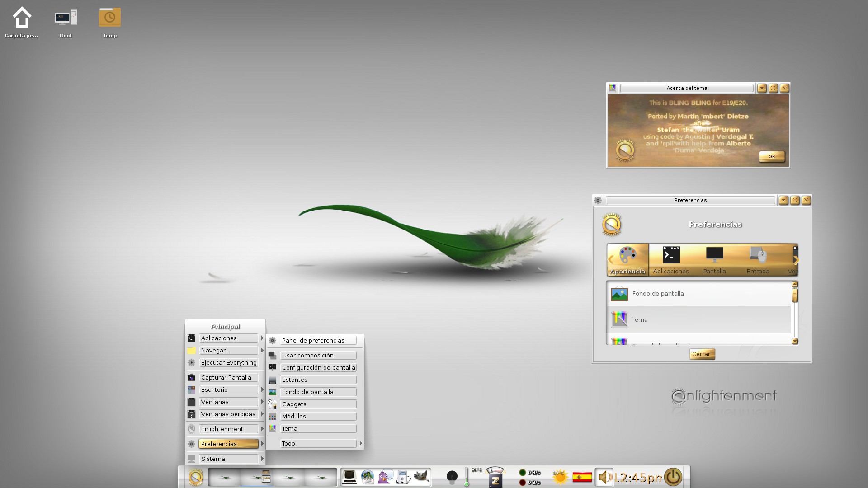Maximize the Preferencias window

[795, 200]
